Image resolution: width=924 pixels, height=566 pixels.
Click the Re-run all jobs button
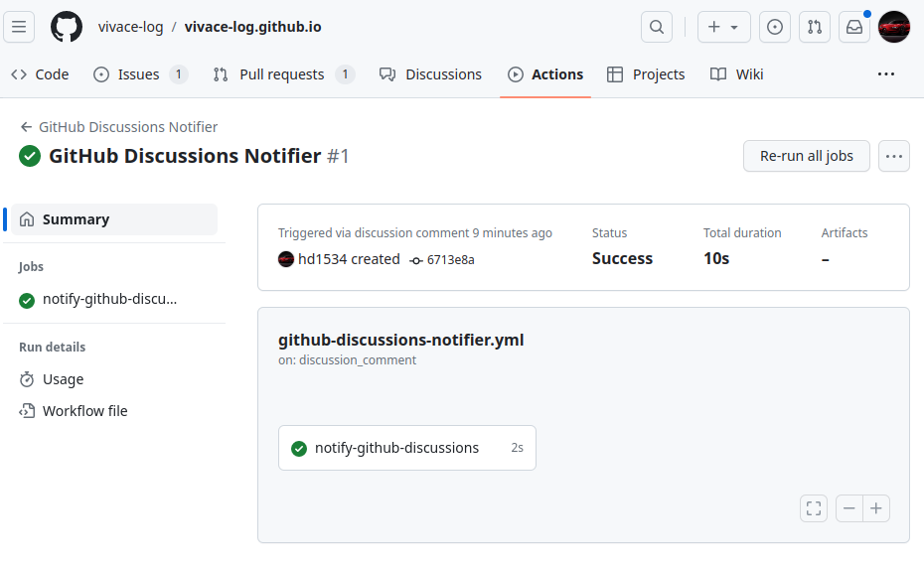click(806, 156)
